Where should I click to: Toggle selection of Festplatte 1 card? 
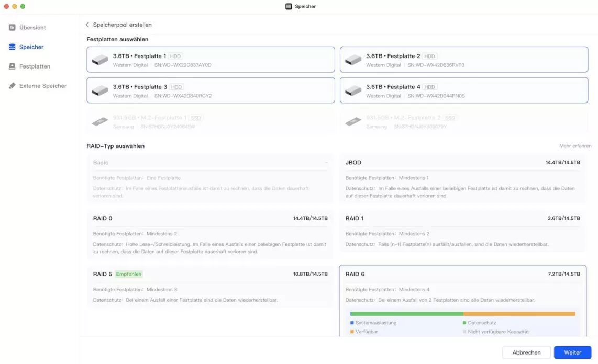[211, 60]
